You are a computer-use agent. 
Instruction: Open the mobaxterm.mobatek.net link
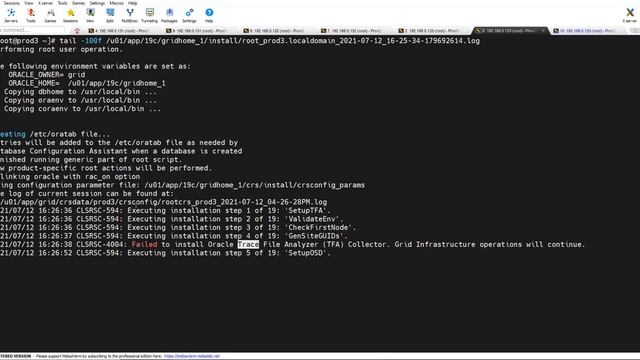tap(192, 356)
